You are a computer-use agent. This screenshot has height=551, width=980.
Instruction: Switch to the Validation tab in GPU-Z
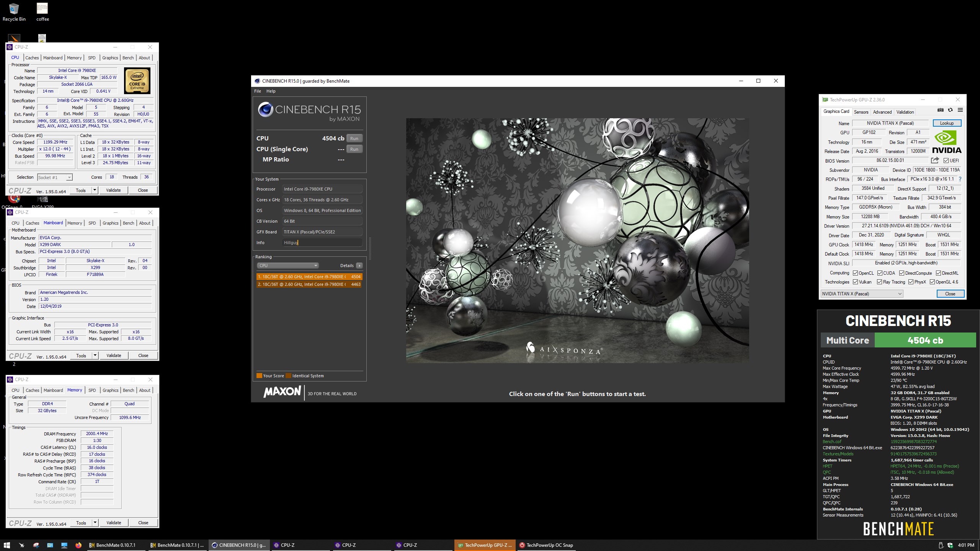point(905,112)
